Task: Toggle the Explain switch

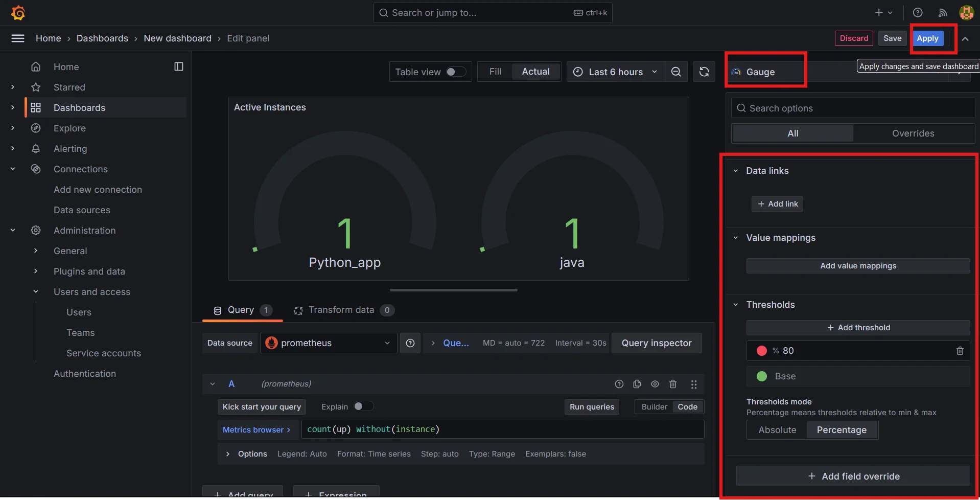Action: (x=363, y=406)
